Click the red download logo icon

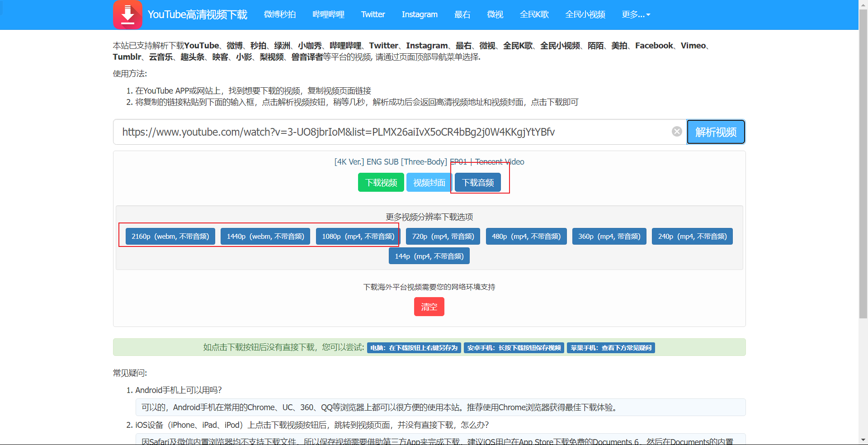pyautogui.click(x=127, y=14)
